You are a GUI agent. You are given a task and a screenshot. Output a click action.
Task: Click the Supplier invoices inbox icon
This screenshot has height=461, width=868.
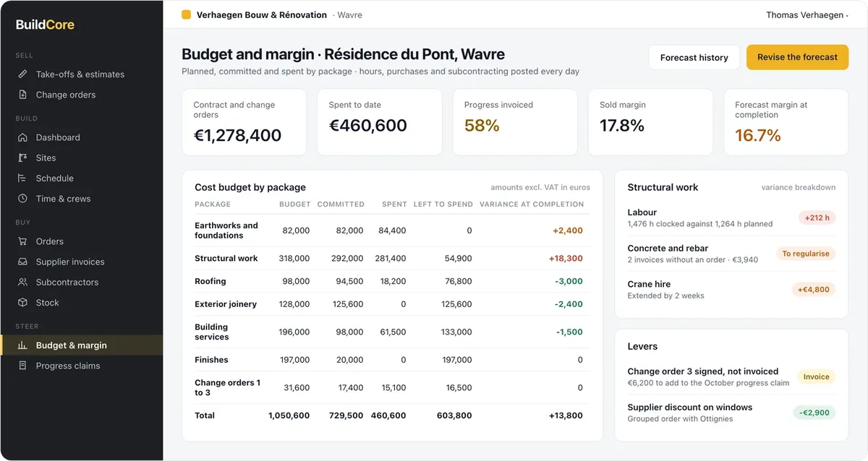22,262
